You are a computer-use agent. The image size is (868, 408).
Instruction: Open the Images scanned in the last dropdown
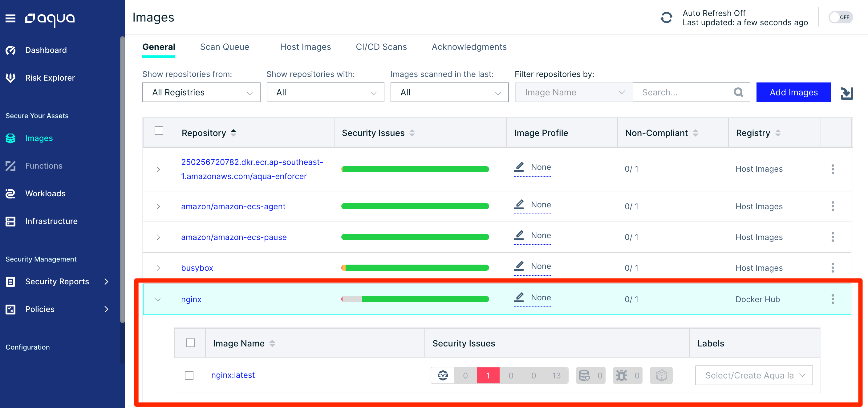(x=448, y=92)
